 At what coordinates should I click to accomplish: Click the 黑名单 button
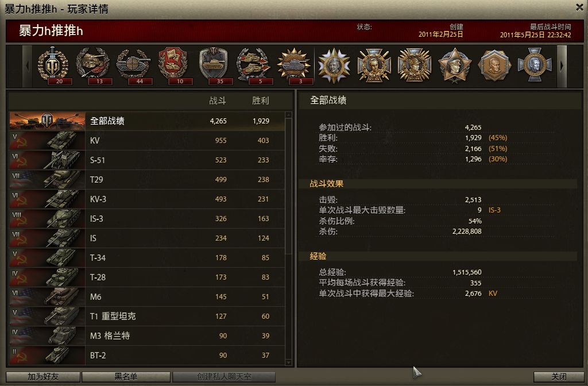tap(126, 377)
